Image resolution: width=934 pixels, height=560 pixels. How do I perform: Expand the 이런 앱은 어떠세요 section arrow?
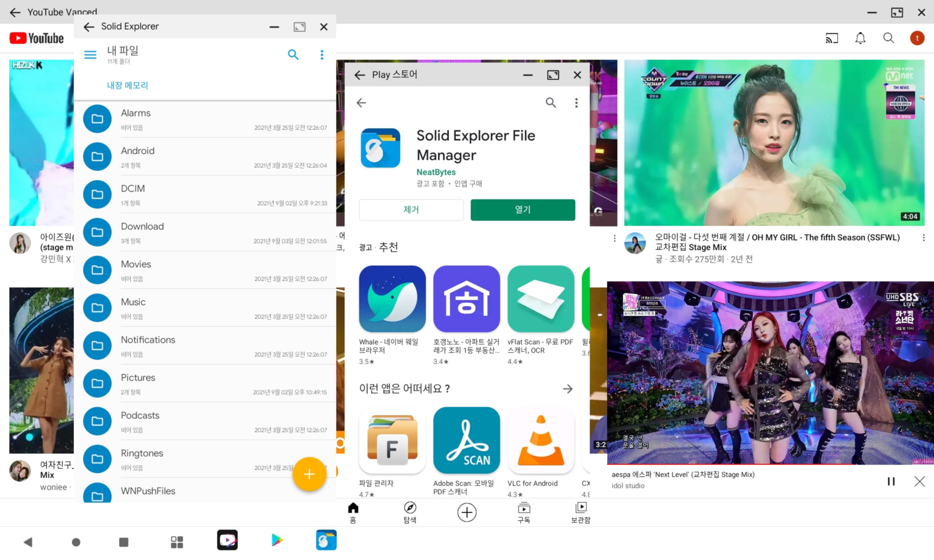(x=568, y=389)
